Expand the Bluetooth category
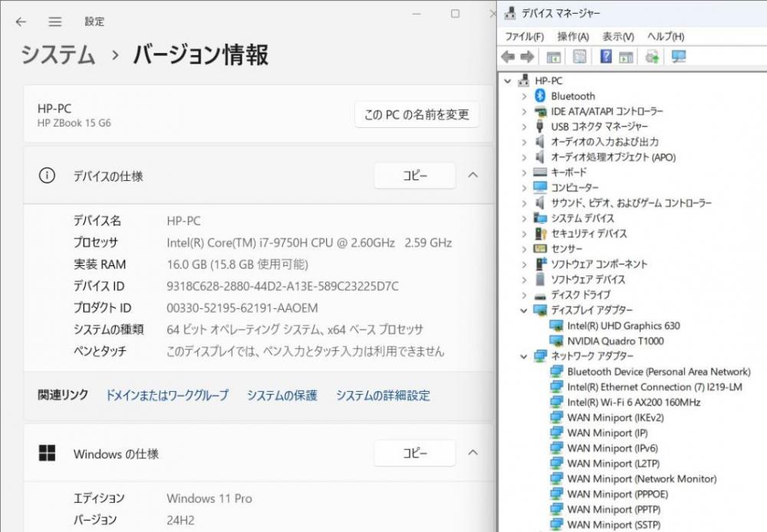Image resolution: width=767 pixels, height=532 pixels. pyautogui.click(x=524, y=97)
